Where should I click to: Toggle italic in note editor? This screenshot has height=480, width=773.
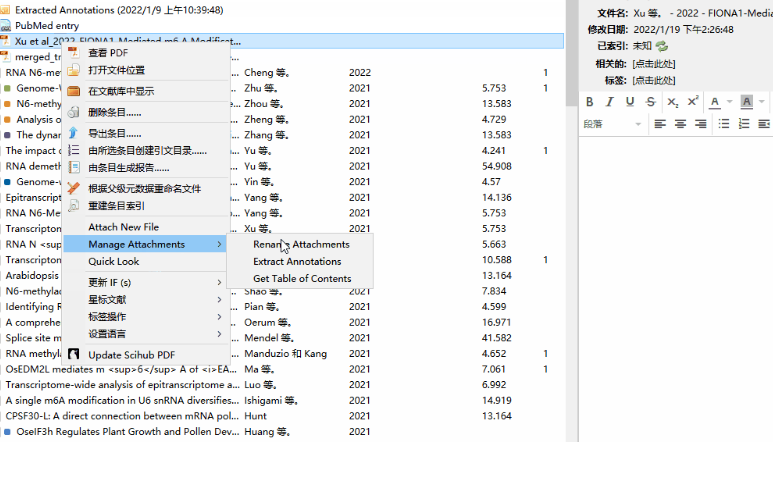610,102
